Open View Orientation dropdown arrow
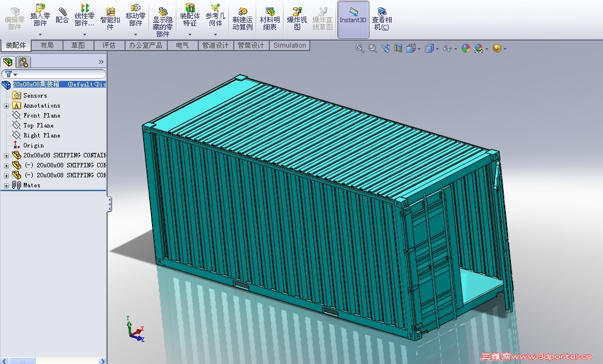 (x=419, y=49)
